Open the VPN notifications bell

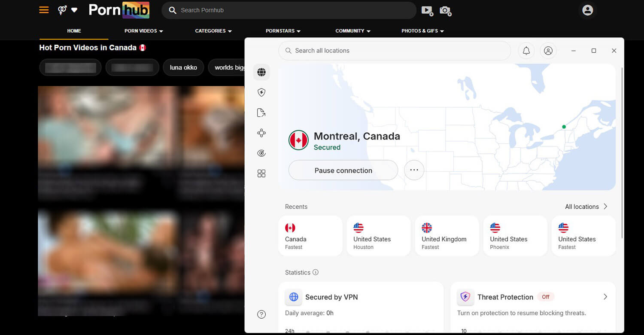click(526, 51)
